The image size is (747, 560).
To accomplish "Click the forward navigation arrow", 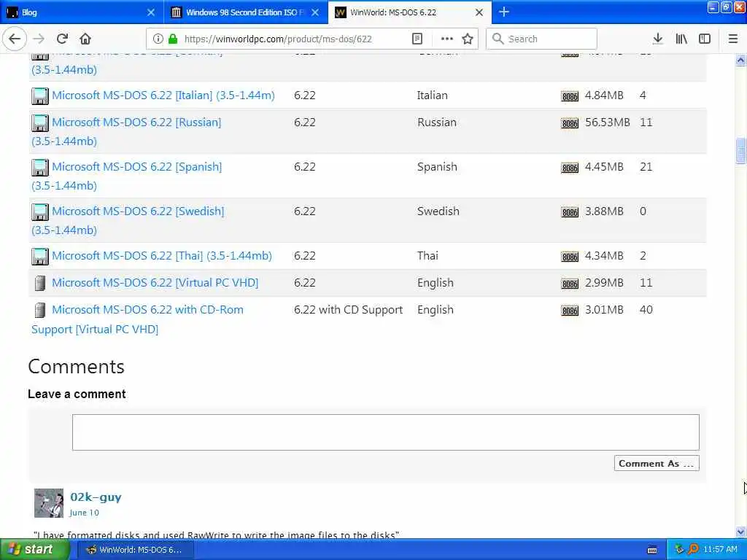I will 39,39.
